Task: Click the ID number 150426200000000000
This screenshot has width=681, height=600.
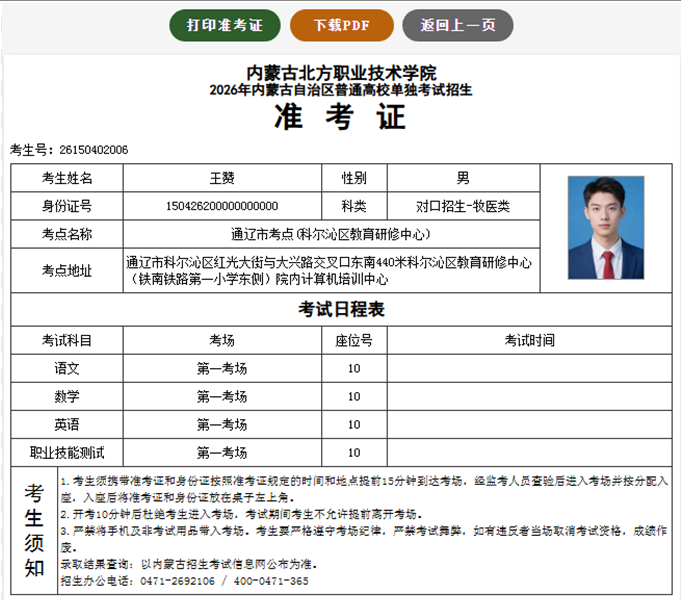Action: [222, 206]
